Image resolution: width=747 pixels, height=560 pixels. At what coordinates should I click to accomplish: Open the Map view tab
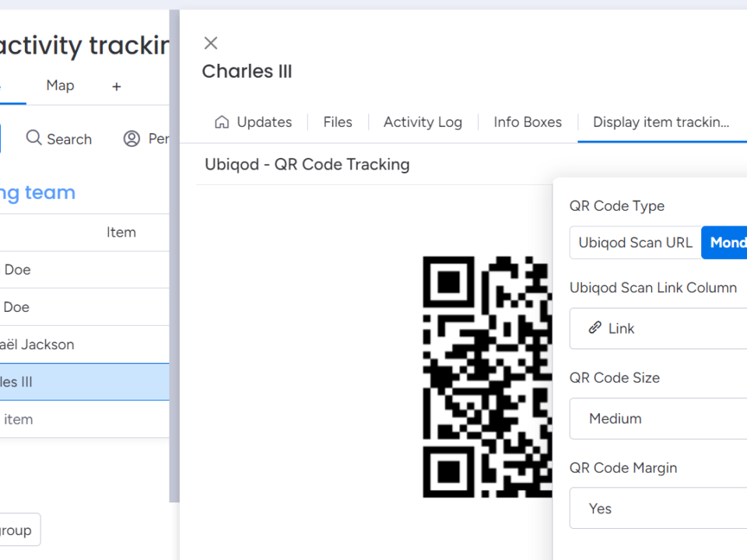[x=60, y=86]
